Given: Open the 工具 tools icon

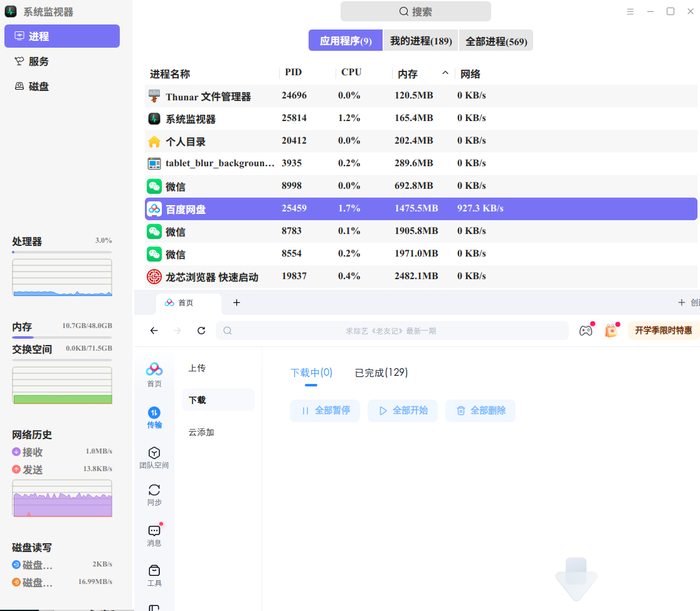Looking at the screenshot, I should (154, 575).
